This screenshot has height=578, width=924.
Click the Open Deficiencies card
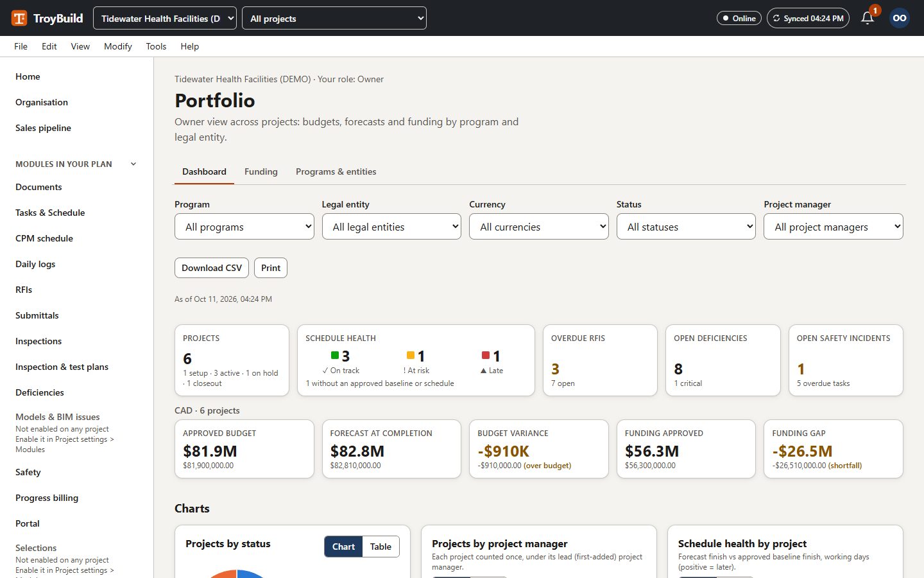click(x=723, y=360)
